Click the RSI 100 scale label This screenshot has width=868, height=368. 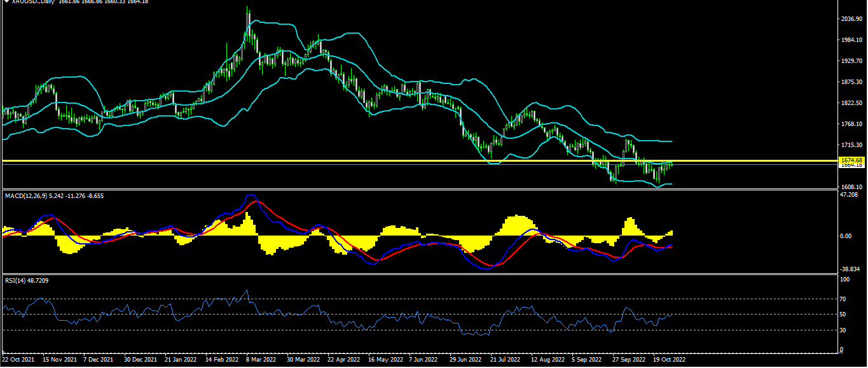tap(844, 280)
